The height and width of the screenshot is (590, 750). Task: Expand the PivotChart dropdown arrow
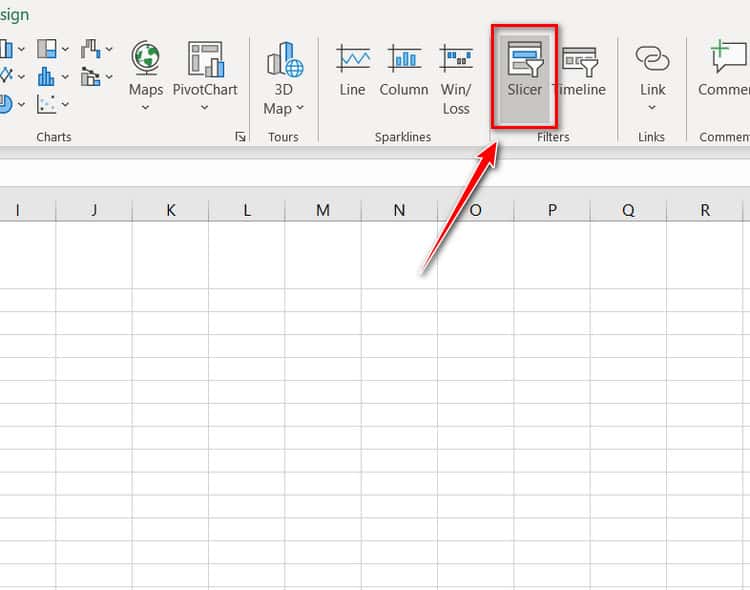point(205,108)
